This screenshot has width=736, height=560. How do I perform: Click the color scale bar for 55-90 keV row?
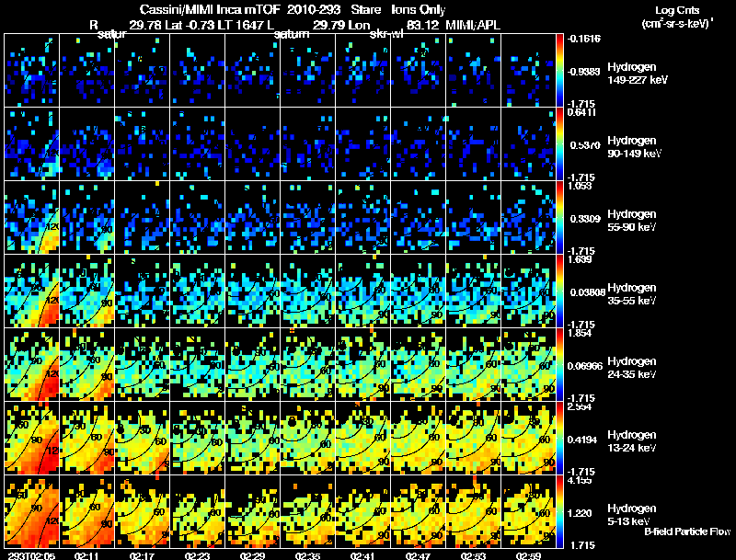tap(559, 217)
